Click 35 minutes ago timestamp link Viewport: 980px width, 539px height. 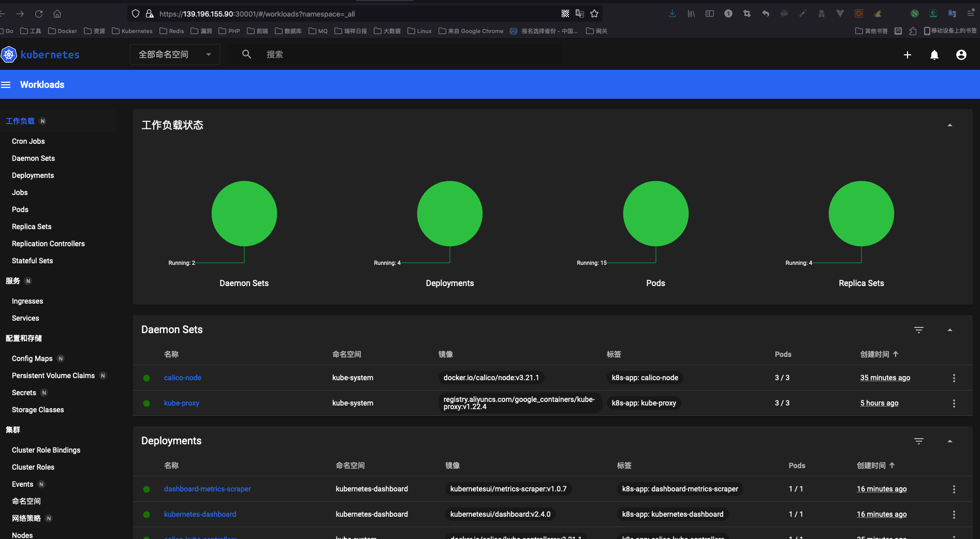885,378
